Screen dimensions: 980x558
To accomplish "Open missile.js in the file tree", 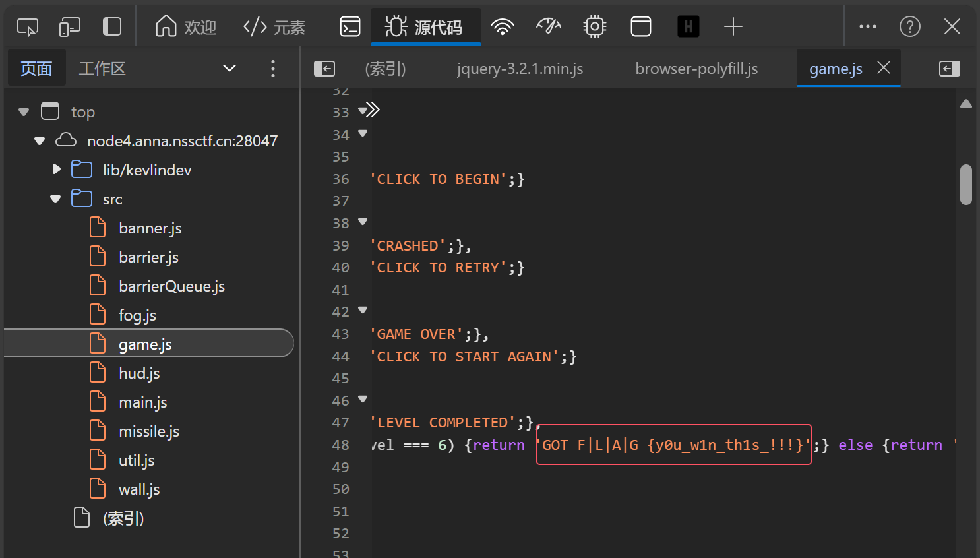I will point(149,431).
